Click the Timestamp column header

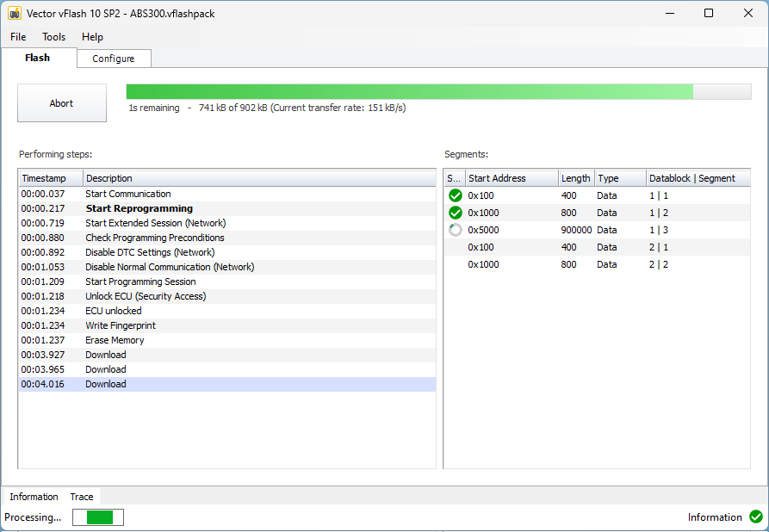tap(51, 178)
